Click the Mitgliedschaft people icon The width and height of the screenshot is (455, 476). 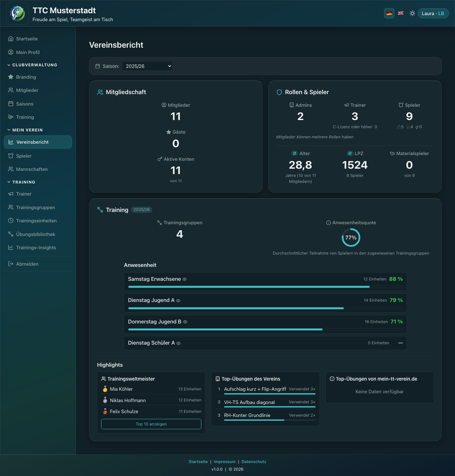(100, 92)
